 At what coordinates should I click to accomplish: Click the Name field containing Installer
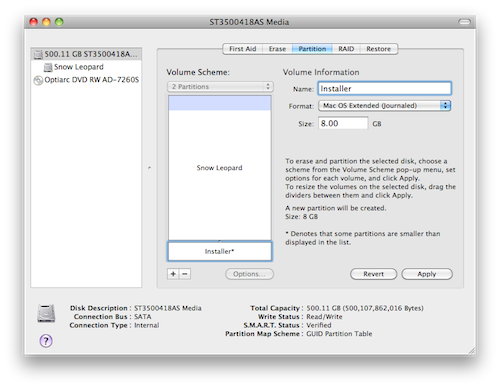tap(385, 89)
